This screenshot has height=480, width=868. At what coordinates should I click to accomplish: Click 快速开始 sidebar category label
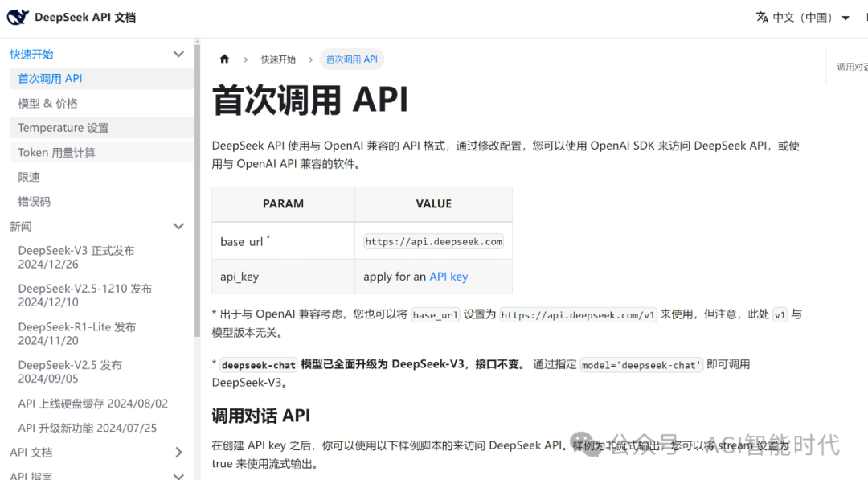point(31,54)
